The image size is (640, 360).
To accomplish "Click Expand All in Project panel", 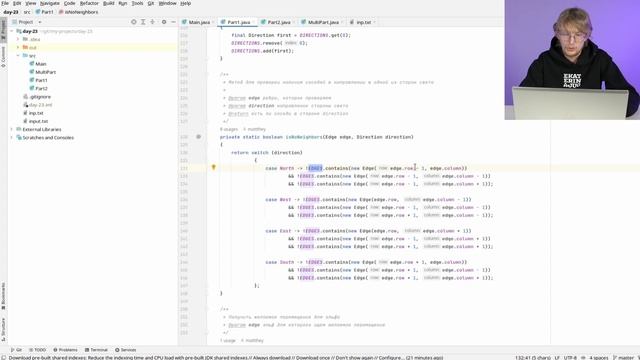I will pyautogui.click(x=143, y=22).
